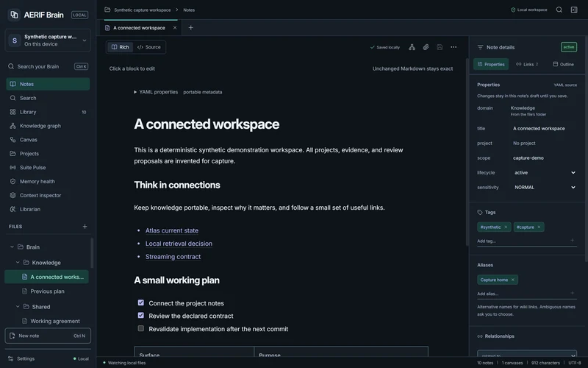
Task: Select the Previous plan note
Action: (x=47, y=291)
